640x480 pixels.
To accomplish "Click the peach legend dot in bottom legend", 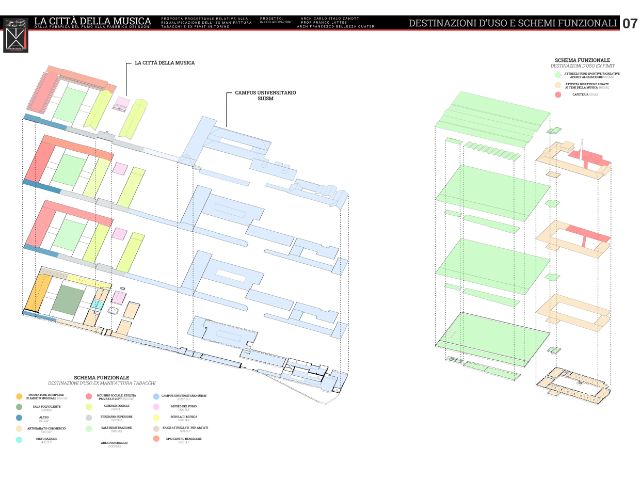I will point(19,429).
